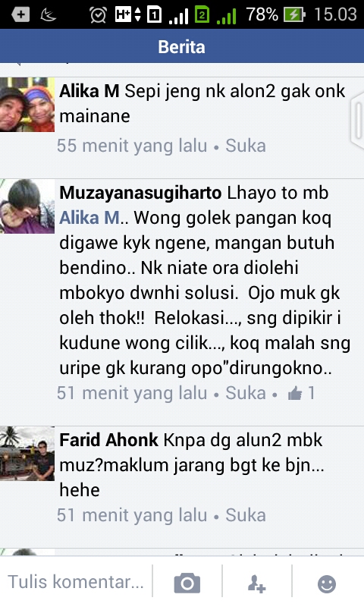Like Alika M's comment with Suka
Viewport: 364px width, 607px height.
(246, 146)
